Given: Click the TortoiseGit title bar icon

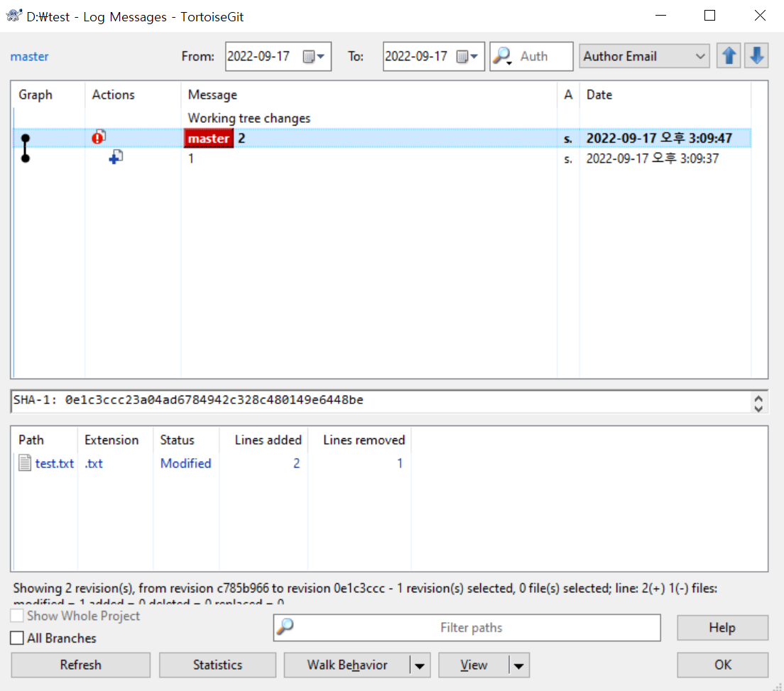Looking at the screenshot, I should coord(13,16).
